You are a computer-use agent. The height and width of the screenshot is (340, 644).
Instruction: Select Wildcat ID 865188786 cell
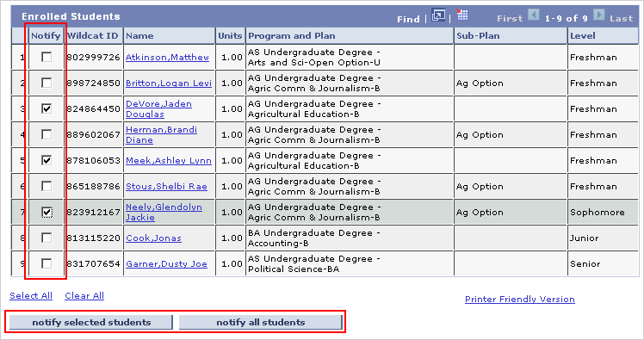point(93,187)
